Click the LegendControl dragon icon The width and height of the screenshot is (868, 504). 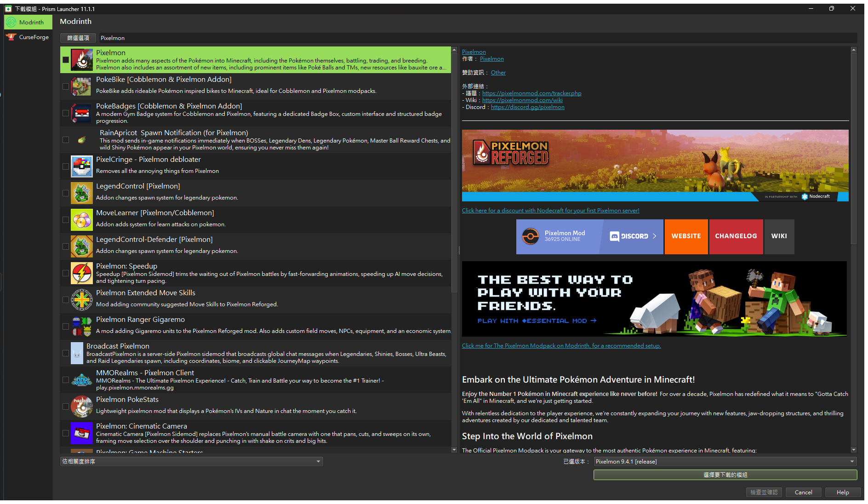pyautogui.click(x=82, y=193)
